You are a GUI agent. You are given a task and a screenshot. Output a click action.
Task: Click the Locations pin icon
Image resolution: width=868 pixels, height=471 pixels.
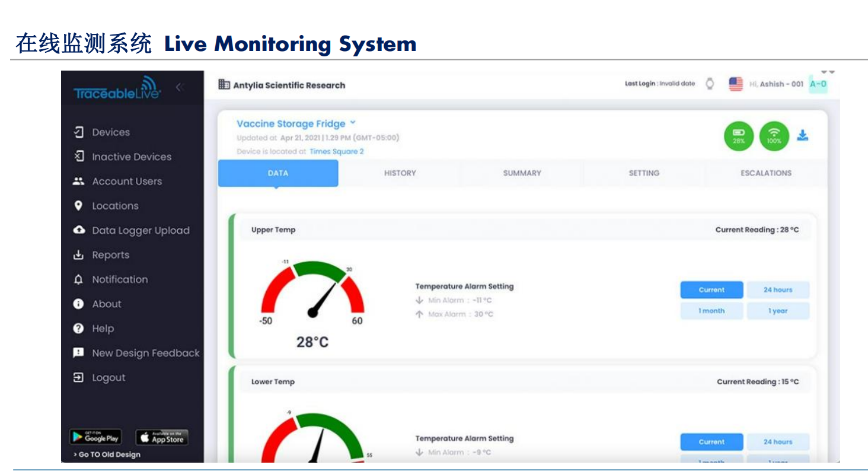(78, 206)
